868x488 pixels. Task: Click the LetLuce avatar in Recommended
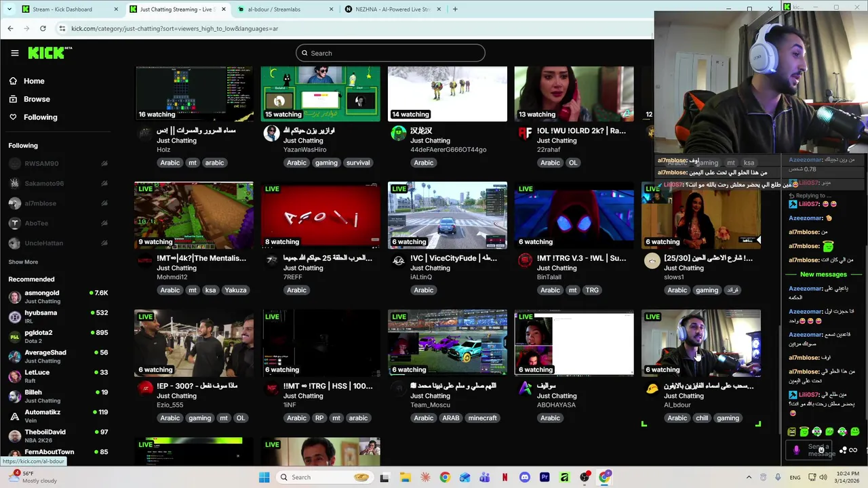(x=14, y=376)
